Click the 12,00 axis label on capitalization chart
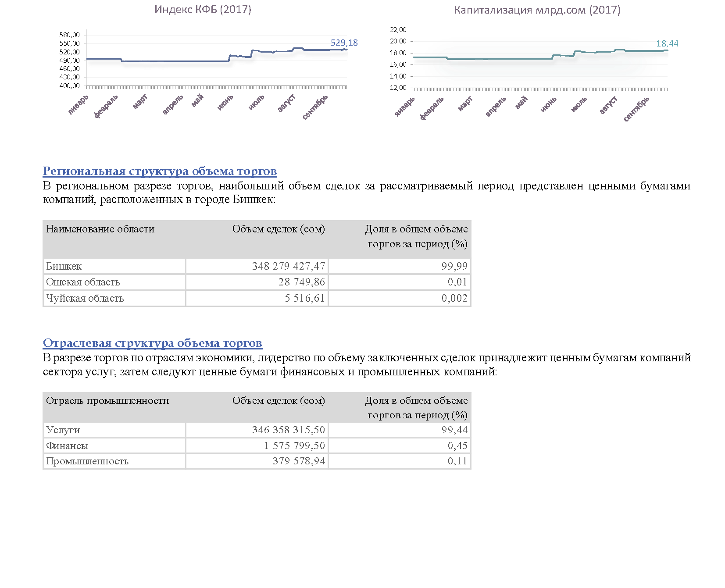 398,88
